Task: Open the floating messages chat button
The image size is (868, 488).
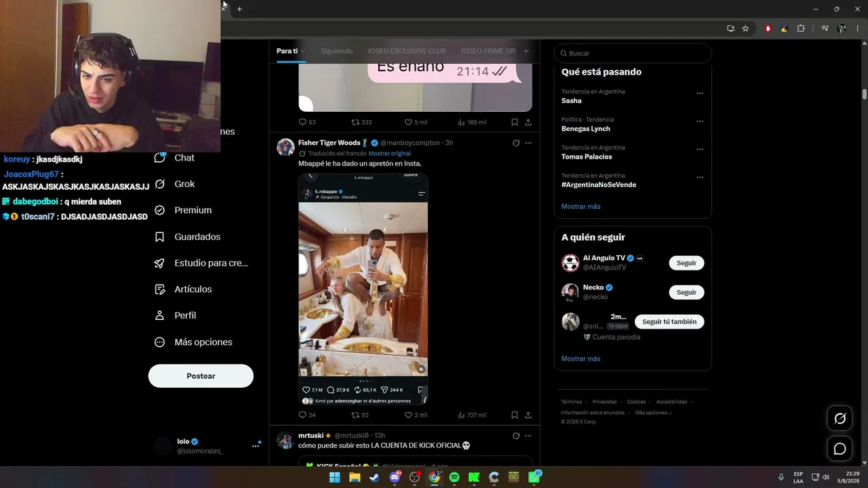Action: (x=840, y=449)
